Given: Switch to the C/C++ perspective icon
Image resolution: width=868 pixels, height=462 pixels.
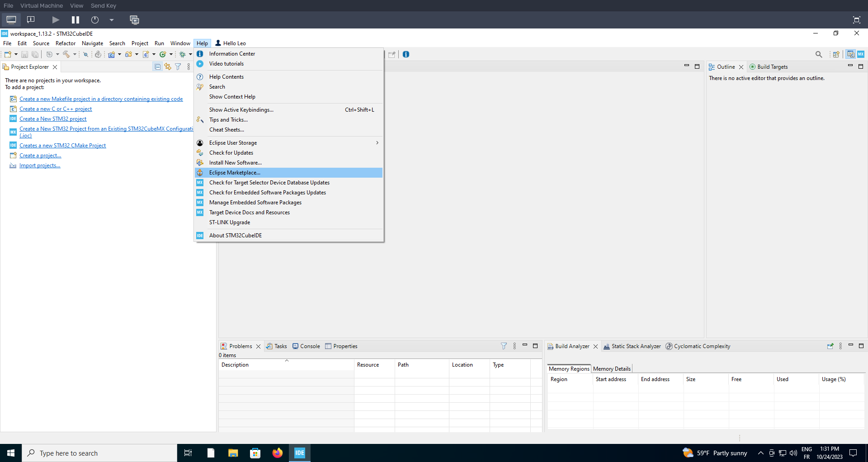Looking at the screenshot, I should coord(851,54).
